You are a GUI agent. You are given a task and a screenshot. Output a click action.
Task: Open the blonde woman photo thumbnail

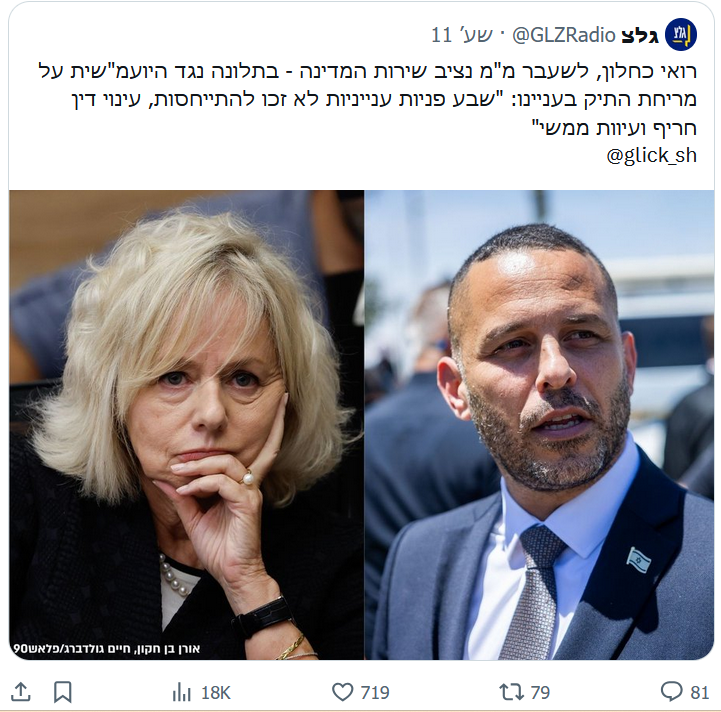(x=186, y=425)
